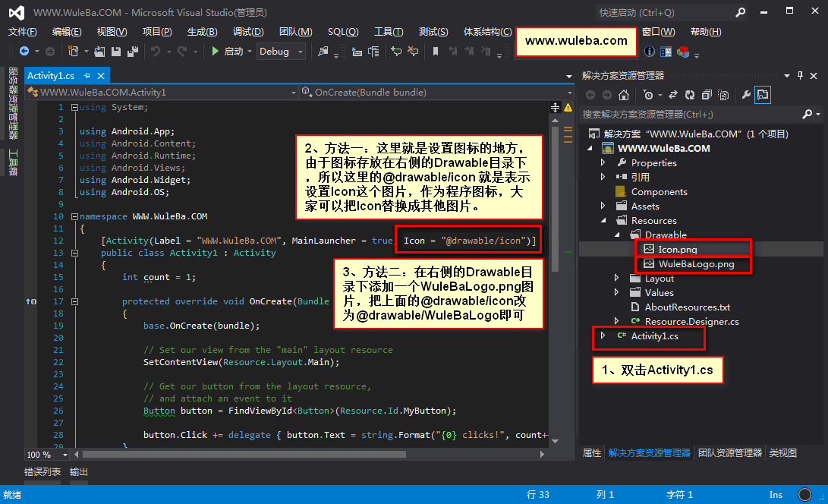Screen dimensions: 828x504
Task: Open the dropdown arrow next to 启动
Action: 249,52
